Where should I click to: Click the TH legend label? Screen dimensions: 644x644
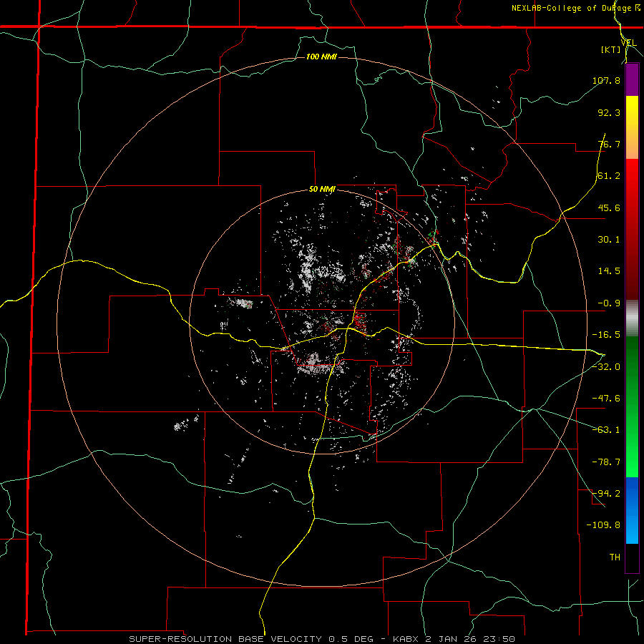pos(615,557)
